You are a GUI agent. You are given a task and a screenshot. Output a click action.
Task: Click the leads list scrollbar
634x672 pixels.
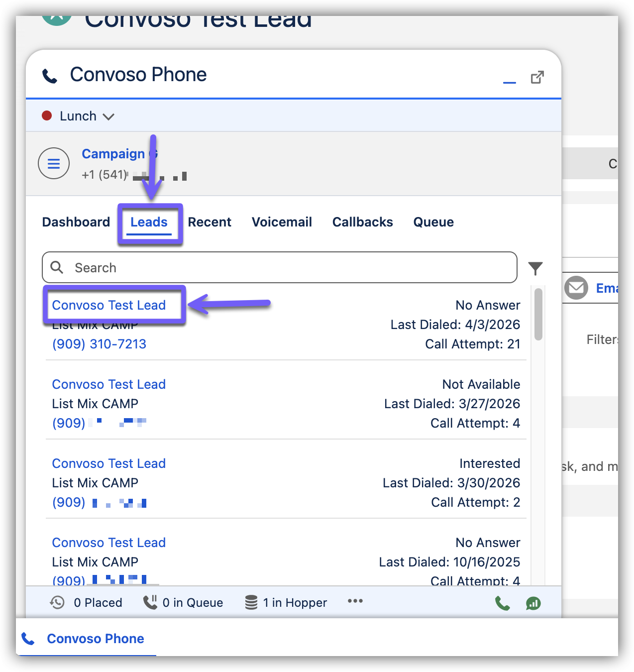click(x=538, y=315)
